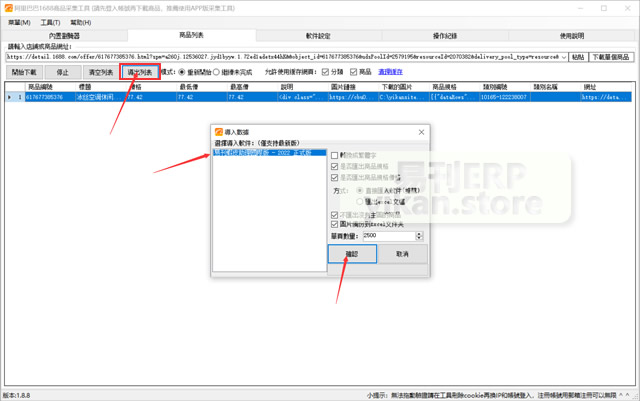Toggle the 是否匯出商品規格 checkbox
Viewport: 640px width, 401px height.
pos(335,166)
